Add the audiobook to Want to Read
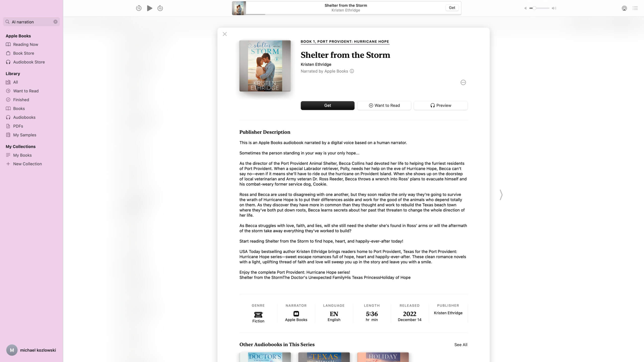The image size is (644, 362). pyautogui.click(x=384, y=106)
